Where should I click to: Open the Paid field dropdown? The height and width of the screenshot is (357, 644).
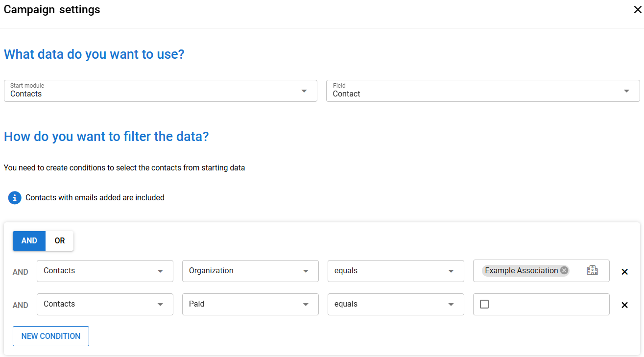250,304
